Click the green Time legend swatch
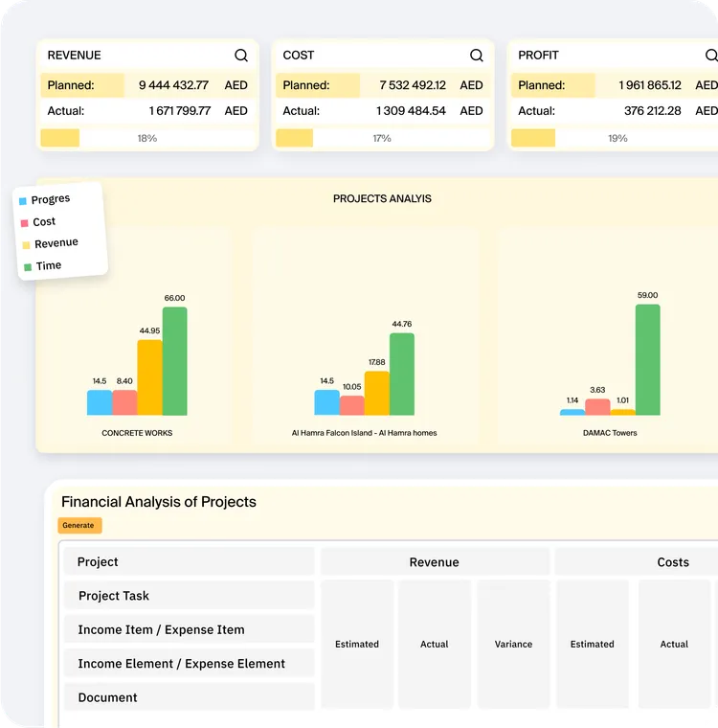Viewport: 718px width, 728px height. pyautogui.click(x=28, y=267)
